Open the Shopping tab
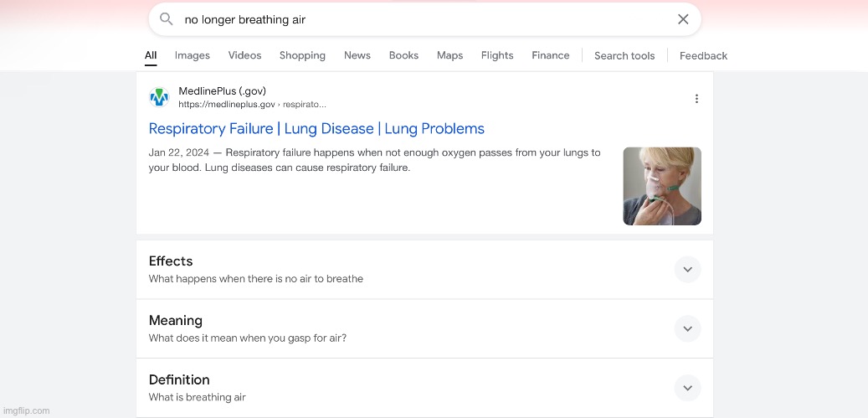The height and width of the screenshot is (418, 868). click(x=302, y=55)
